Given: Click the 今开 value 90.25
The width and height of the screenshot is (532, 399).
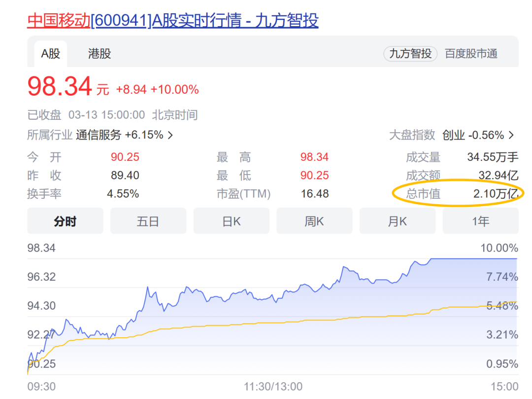Looking at the screenshot, I should coord(125,157).
